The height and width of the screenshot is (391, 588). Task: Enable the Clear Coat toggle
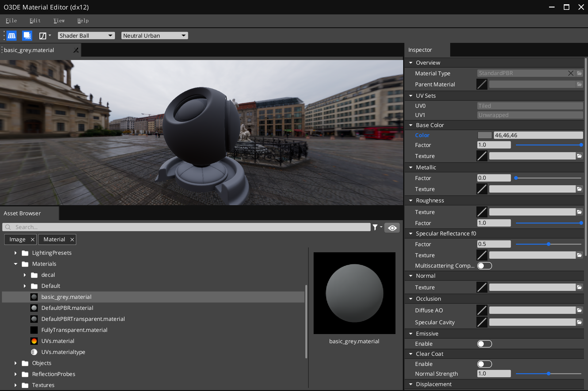(484, 364)
